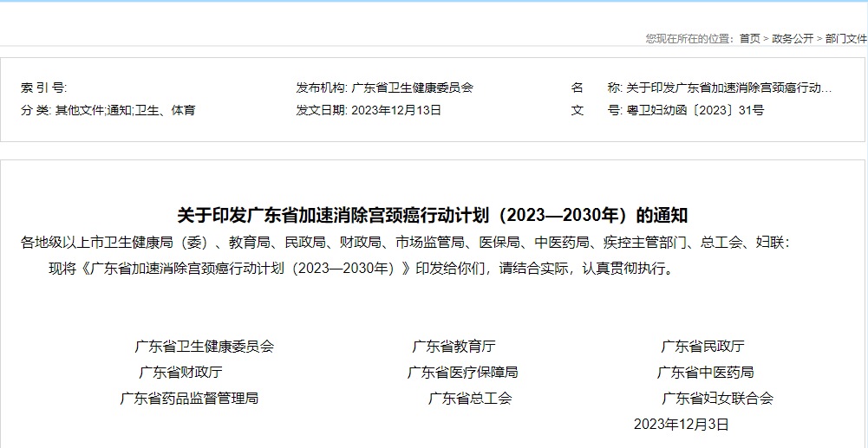The image size is (868, 448).
Task: Open the 部门文件 breadcrumb link
Action: 845,39
